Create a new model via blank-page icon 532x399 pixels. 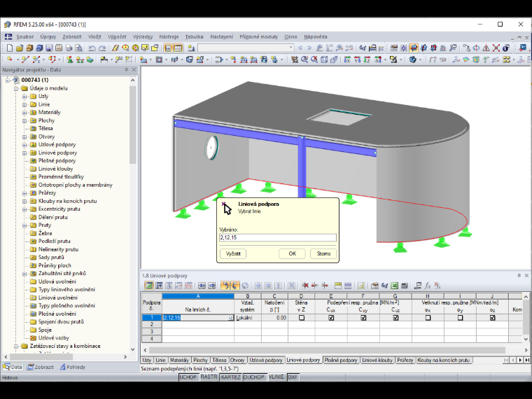click(x=10, y=48)
